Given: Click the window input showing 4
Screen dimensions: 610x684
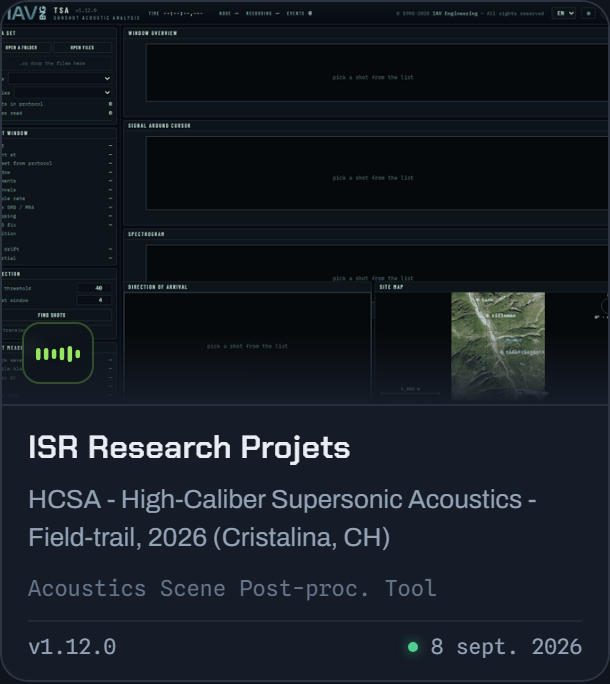Looking at the screenshot, I should click(94, 300).
